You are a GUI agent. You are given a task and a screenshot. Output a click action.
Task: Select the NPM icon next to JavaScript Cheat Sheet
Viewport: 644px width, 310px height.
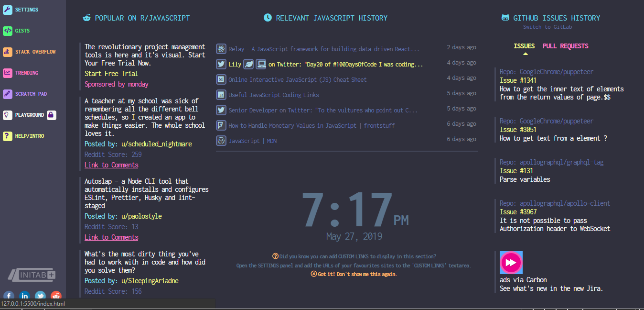pos(221,79)
